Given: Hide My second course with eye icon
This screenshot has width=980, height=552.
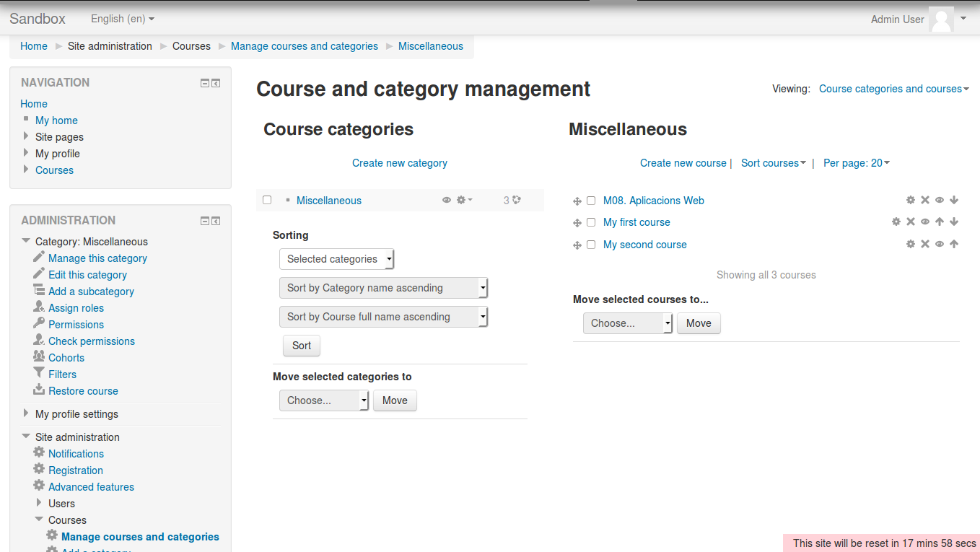Looking at the screenshot, I should tap(940, 245).
